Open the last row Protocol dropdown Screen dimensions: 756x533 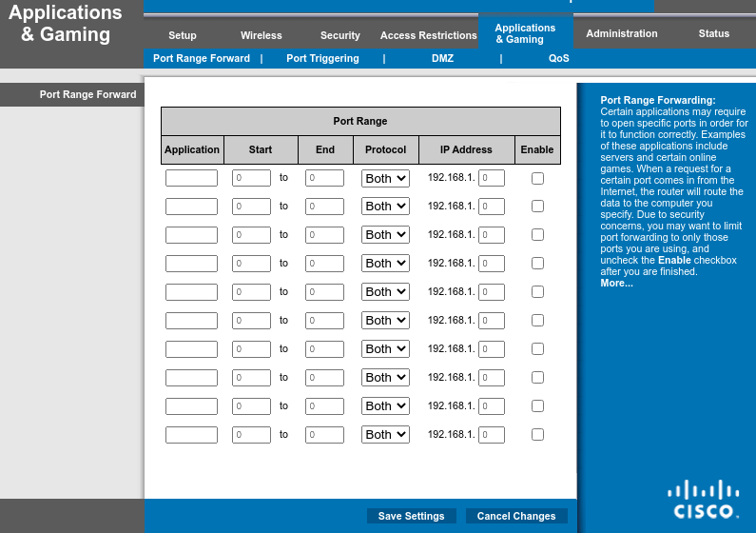pos(385,435)
